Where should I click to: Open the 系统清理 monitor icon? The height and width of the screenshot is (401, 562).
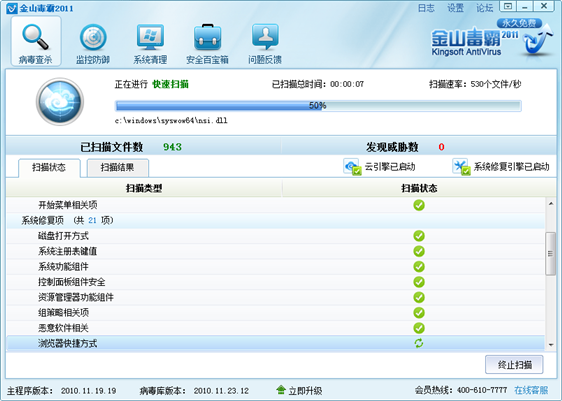(x=150, y=37)
